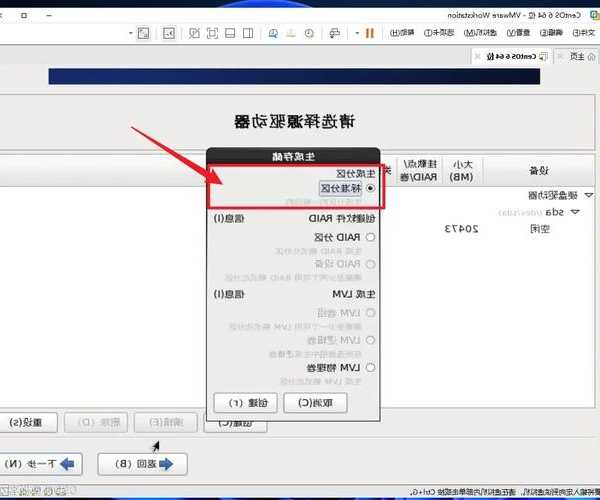Select the LVM 物理卷 radio button
Viewport: 600px width, 500px height.
point(370,368)
